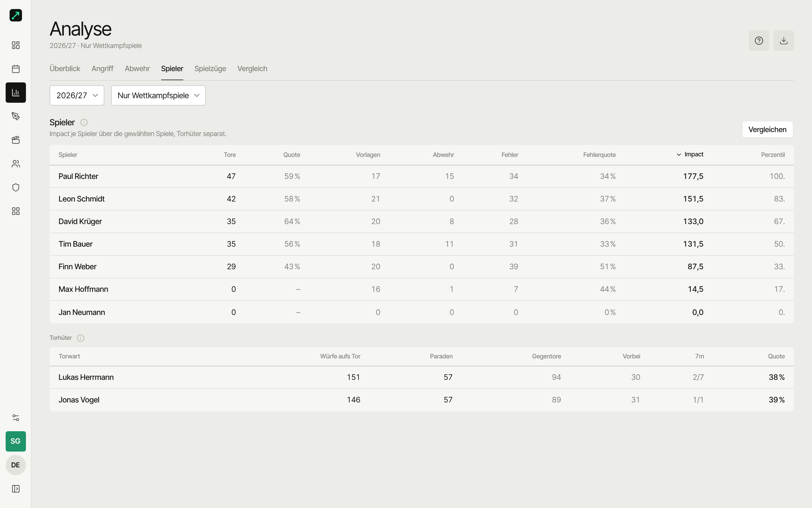Switch to the Angriff tab

click(x=102, y=69)
